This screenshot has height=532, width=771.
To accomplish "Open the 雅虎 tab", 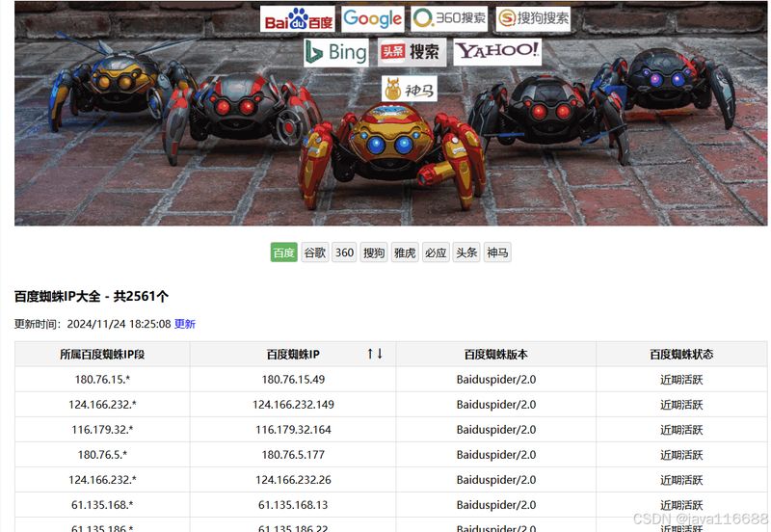I will pyautogui.click(x=405, y=253).
